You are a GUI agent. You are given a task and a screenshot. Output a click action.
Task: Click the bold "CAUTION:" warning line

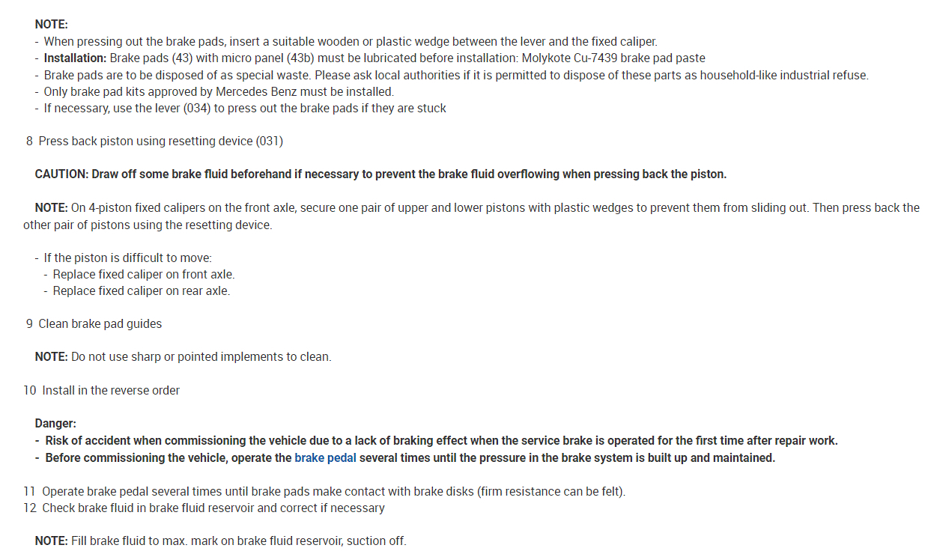[x=380, y=174]
